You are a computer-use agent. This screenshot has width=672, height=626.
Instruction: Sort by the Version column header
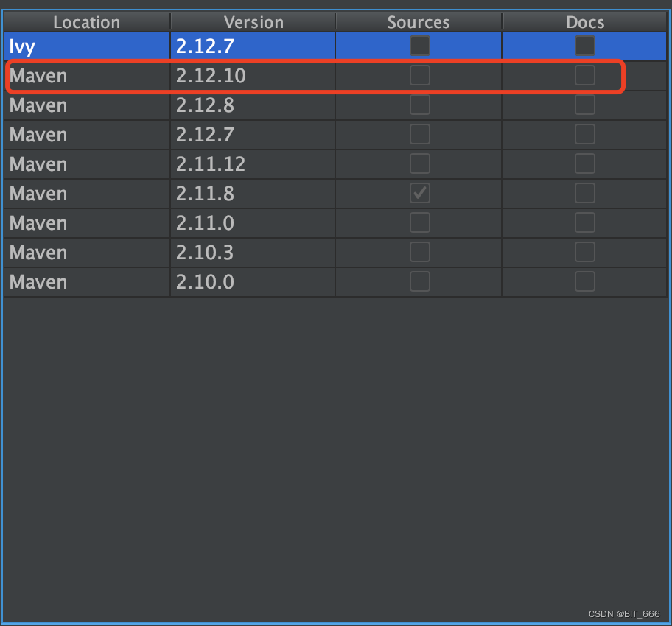[253, 22]
